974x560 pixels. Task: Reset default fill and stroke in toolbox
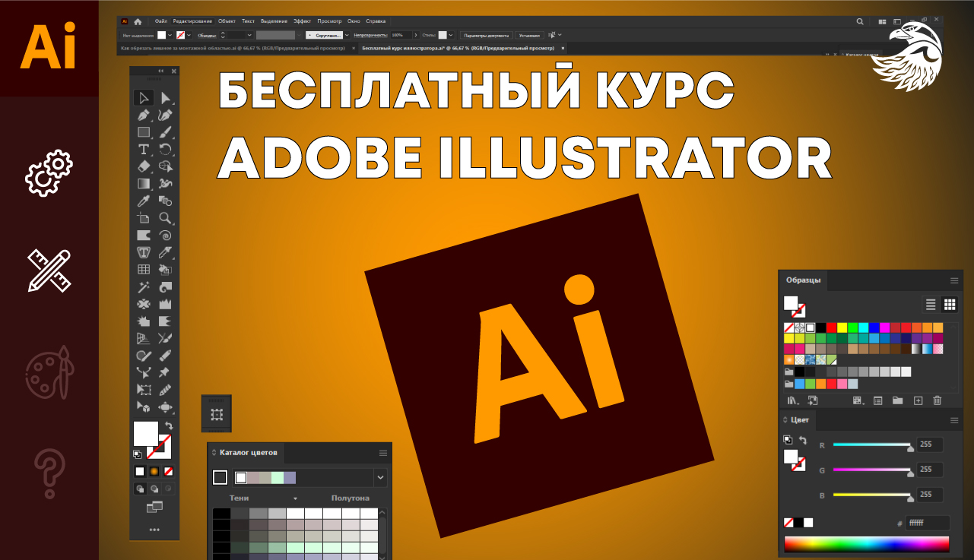click(x=138, y=454)
